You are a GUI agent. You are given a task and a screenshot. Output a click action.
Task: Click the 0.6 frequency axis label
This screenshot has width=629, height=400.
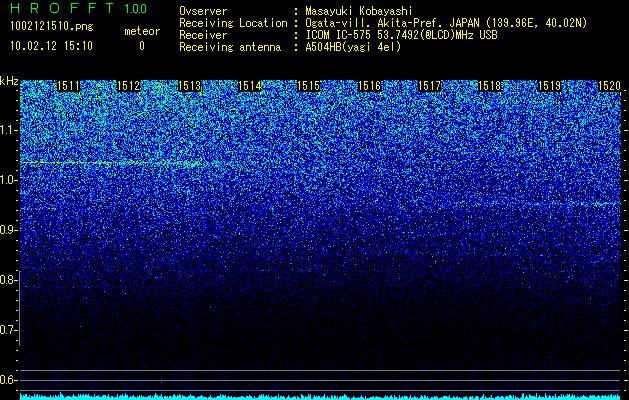8,380
